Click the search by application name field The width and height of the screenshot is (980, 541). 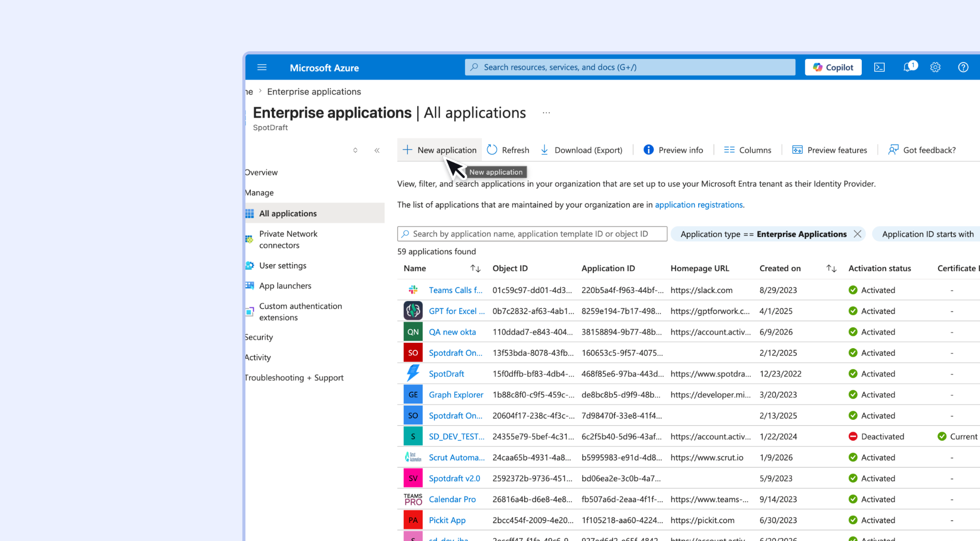pyautogui.click(x=532, y=234)
